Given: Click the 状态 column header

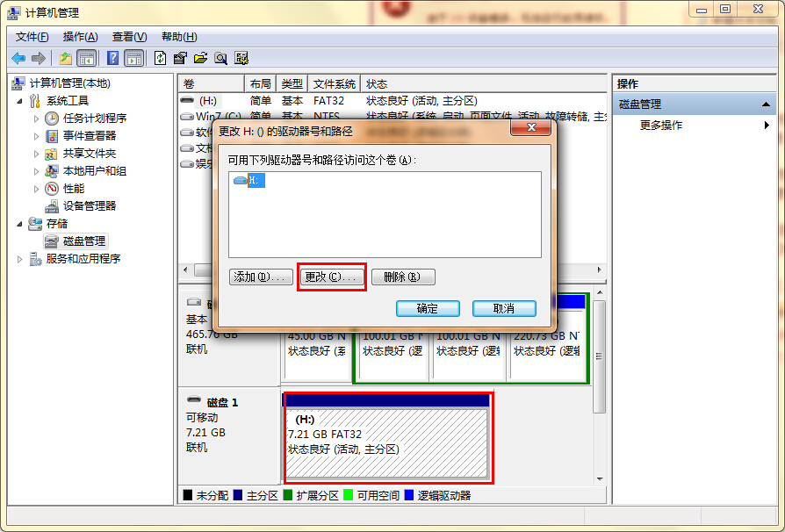Looking at the screenshot, I should [484, 83].
